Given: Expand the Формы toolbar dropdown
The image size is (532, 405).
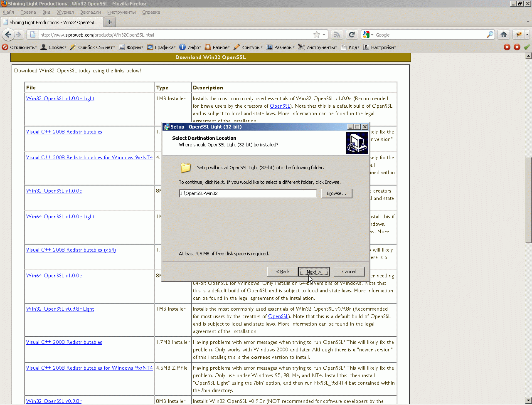Looking at the screenshot, I should (131, 47).
